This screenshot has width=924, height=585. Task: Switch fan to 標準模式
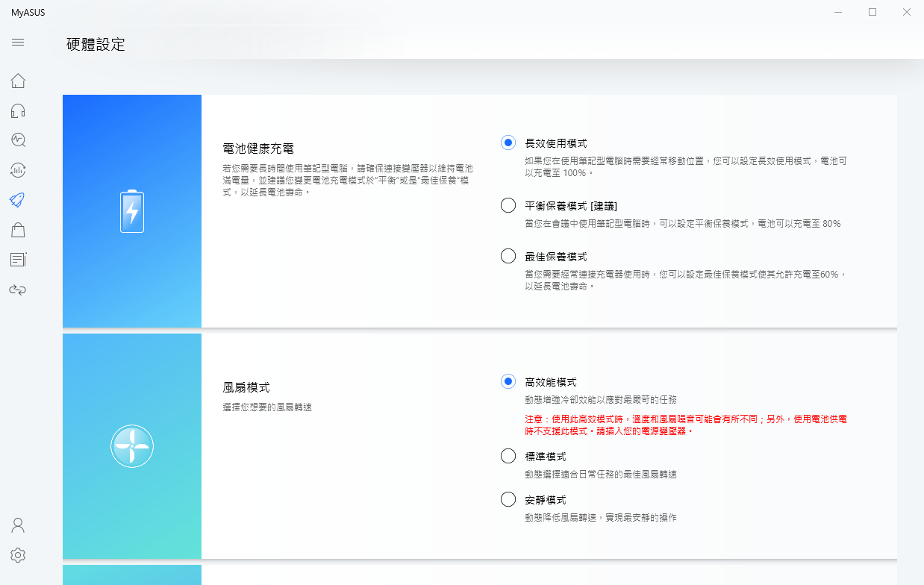pyautogui.click(x=508, y=456)
